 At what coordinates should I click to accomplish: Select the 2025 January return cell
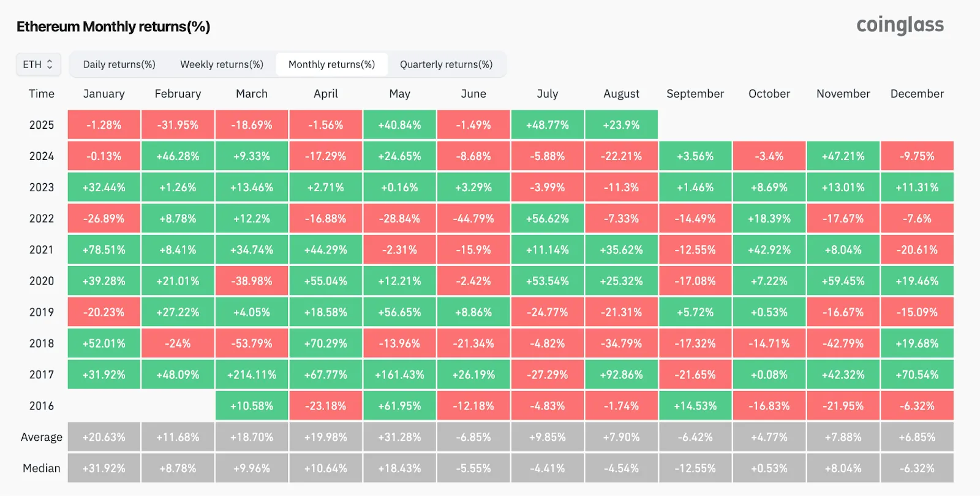tap(104, 124)
